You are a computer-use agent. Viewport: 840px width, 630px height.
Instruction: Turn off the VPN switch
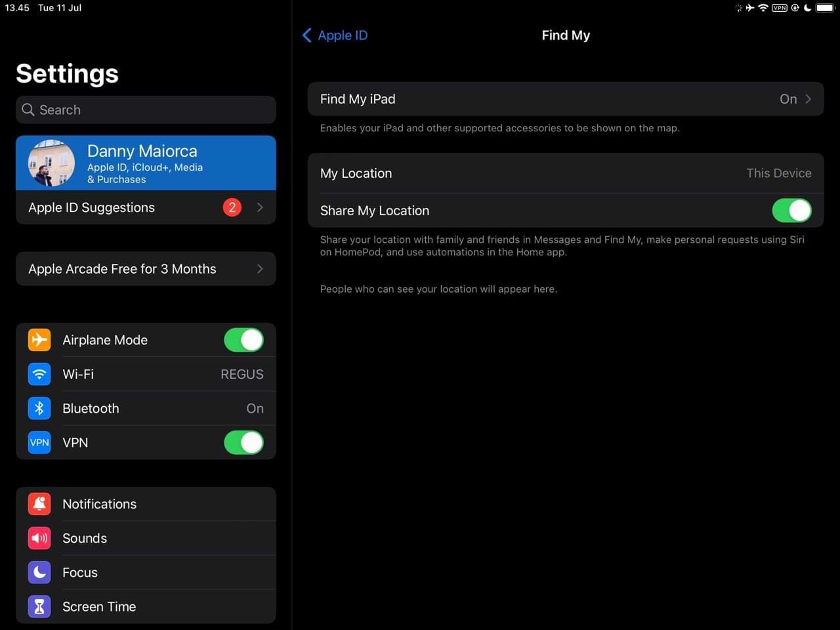[x=243, y=442]
